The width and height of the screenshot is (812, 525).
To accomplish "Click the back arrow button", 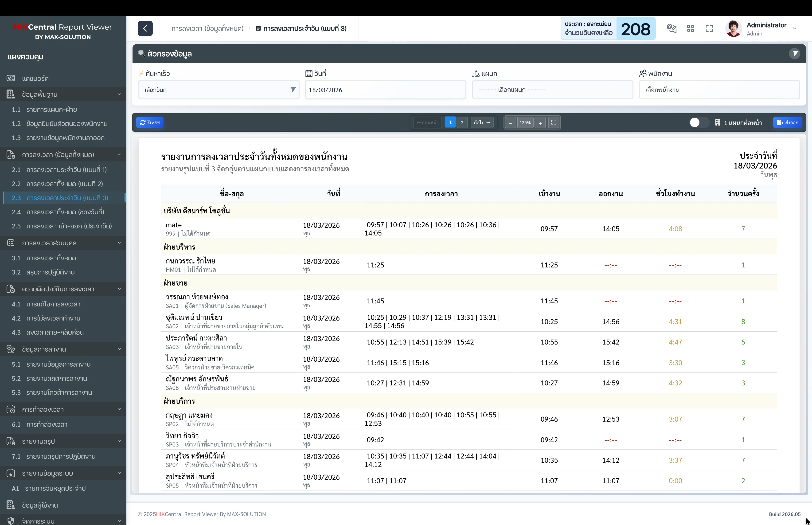I will click(x=145, y=28).
